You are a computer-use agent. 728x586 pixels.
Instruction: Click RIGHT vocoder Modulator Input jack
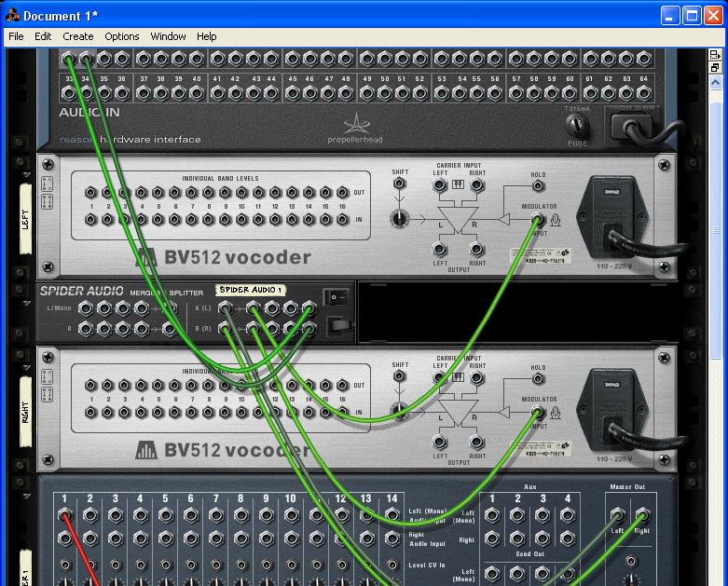pos(538,412)
